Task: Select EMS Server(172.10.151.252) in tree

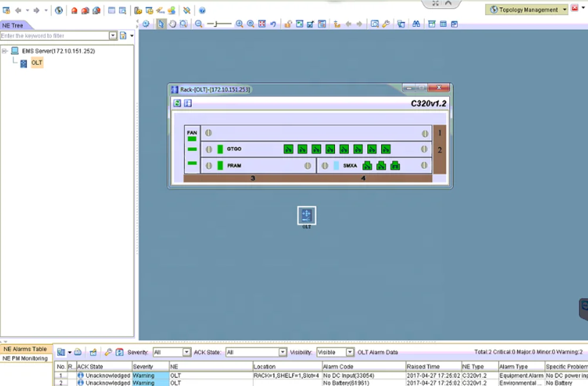Action: click(x=58, y=51)
